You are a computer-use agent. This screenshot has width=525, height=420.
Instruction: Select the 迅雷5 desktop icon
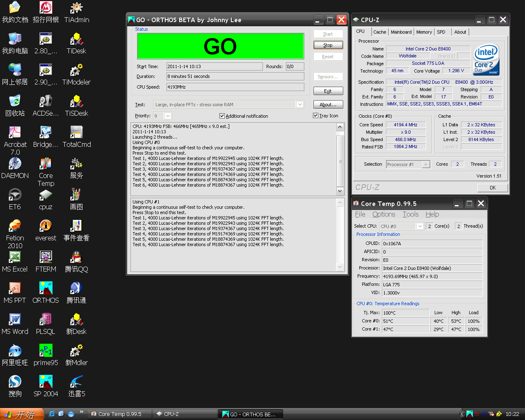[x=77, y=386]
